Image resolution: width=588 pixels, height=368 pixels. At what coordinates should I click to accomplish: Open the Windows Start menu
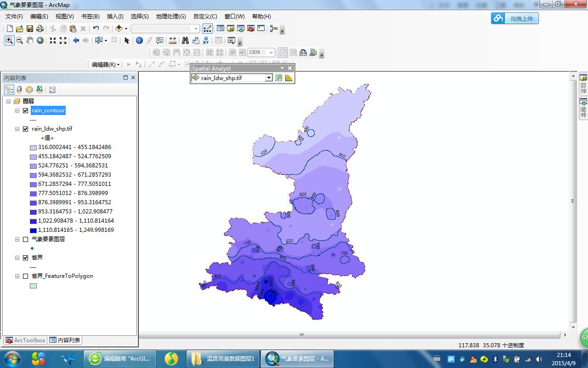(11, 358)
